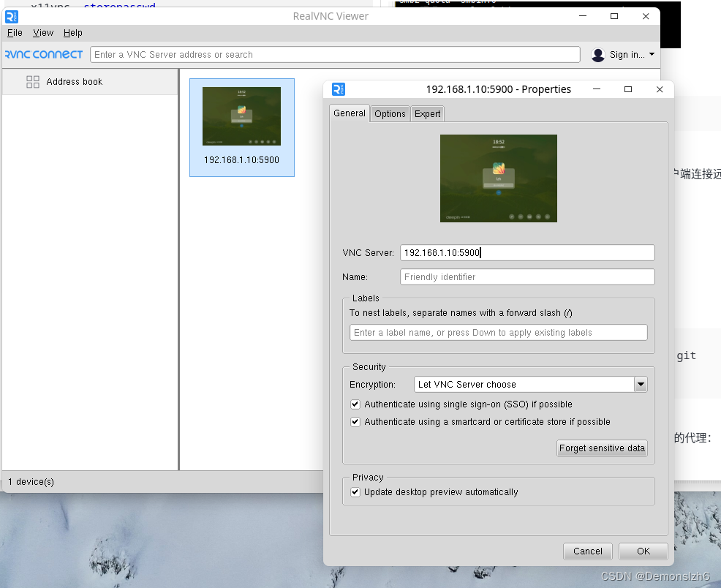Minimize the Properties dialog

(597, 89)
